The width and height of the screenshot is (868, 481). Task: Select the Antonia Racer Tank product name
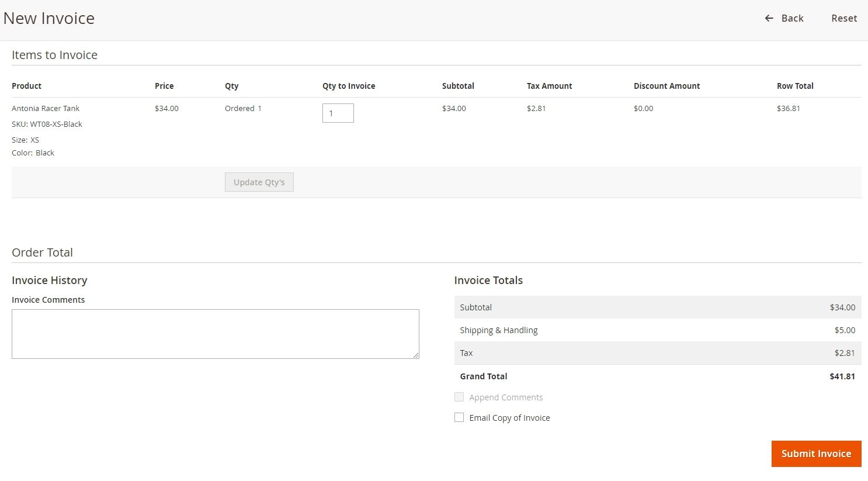point(46,108)
